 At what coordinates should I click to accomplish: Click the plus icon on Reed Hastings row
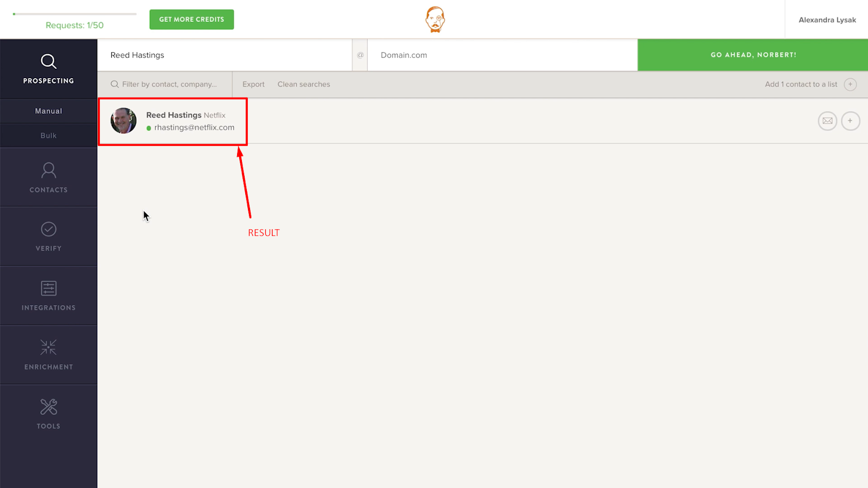[x=850, y=121]
